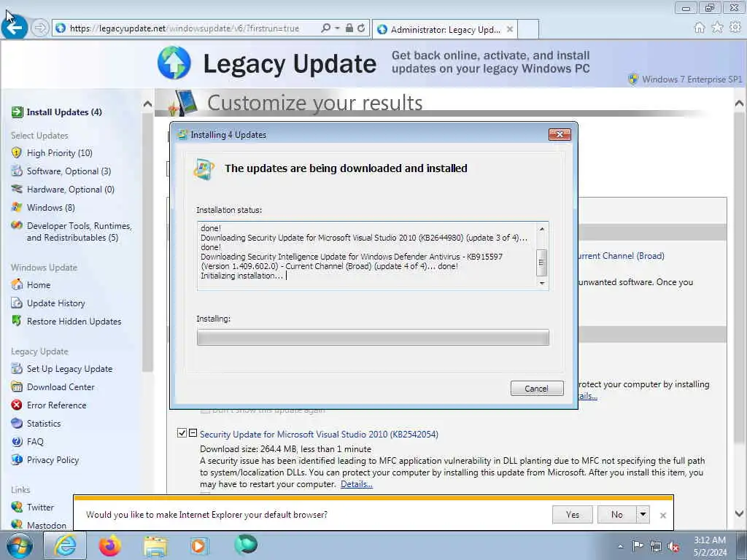Click the Restore Hidden Updates icon
747x560 pixels.
17,321
